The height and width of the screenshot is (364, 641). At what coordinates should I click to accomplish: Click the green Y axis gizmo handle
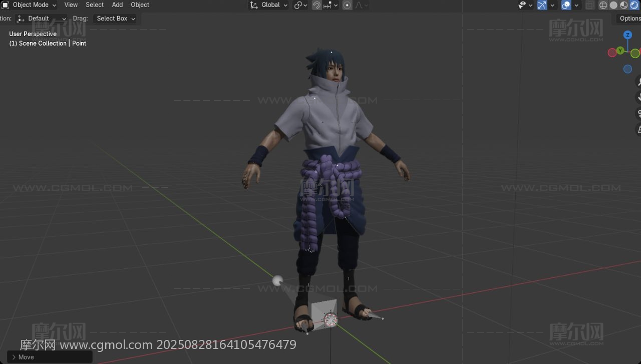point(620,51)
